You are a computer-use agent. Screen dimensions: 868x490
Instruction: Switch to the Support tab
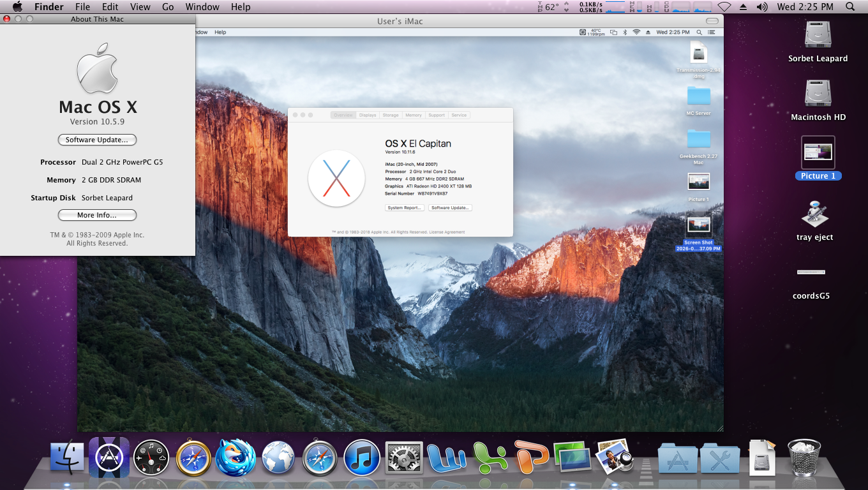[437, 115]
